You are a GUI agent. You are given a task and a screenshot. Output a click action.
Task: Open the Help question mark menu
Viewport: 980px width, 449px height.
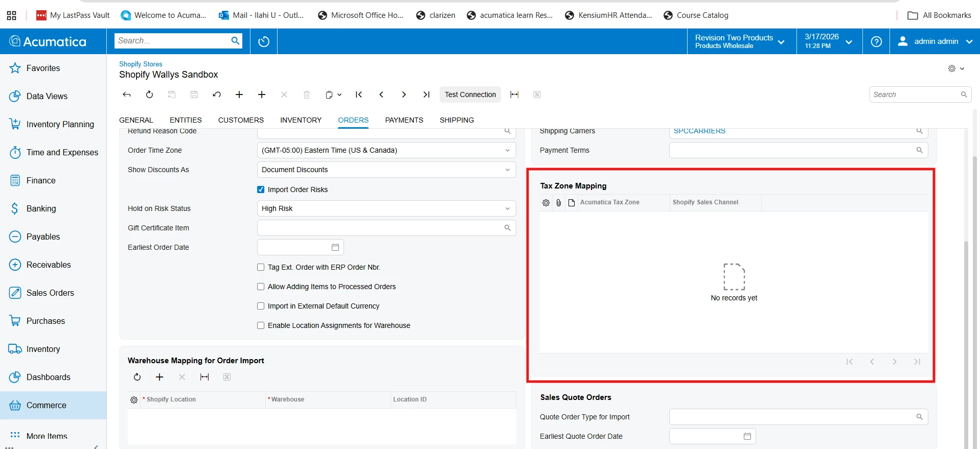pos(876,41)
